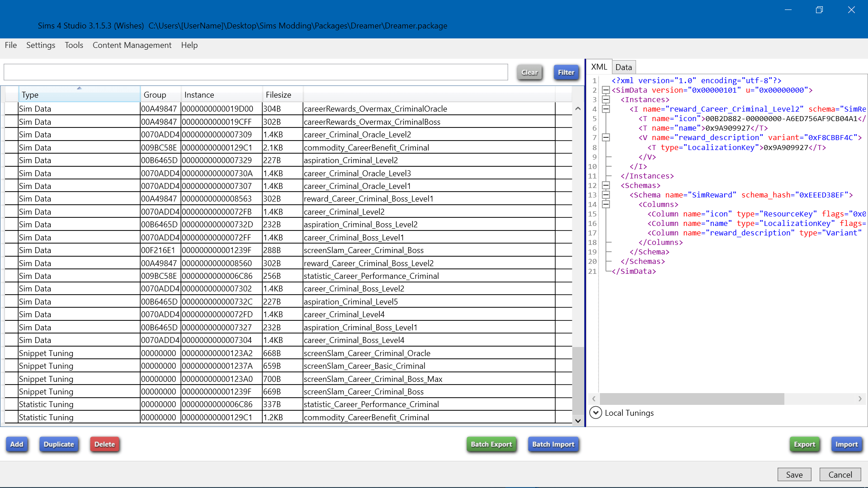Screen dimensions: 868x488
Task: Open the File menu
Action: (x=11, y=45)
